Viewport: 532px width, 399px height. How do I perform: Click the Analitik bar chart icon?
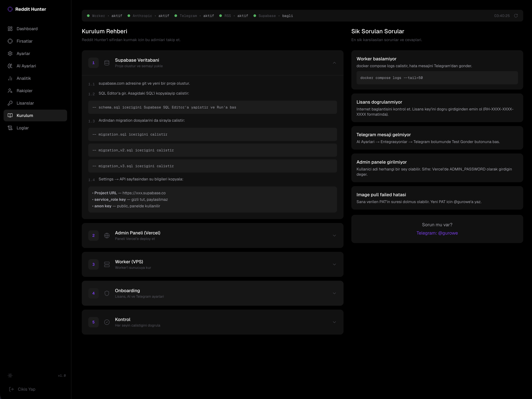pos(10,78)
